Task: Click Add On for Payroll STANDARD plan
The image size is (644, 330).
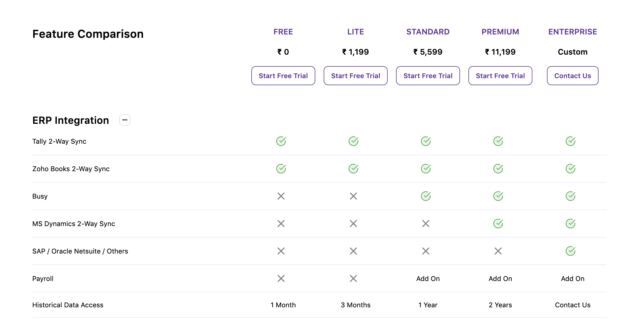Action: (x=426, y=278)
